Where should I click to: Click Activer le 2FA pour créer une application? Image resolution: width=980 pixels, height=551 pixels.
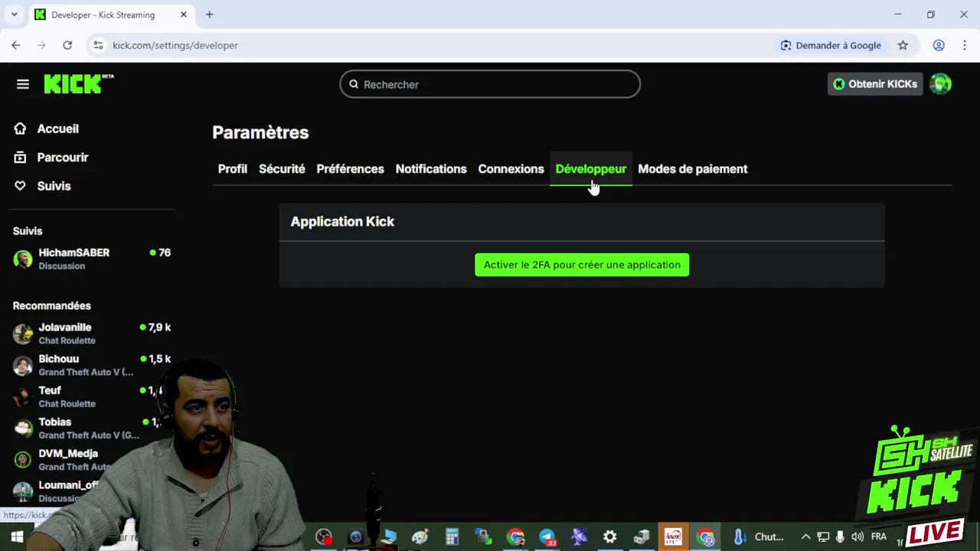click(x=582, y=265)
